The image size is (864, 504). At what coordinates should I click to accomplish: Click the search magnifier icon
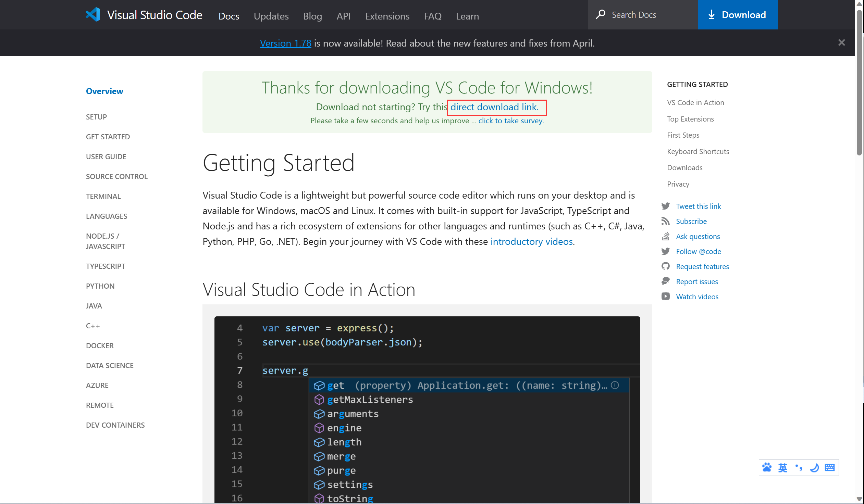(600, 14)
